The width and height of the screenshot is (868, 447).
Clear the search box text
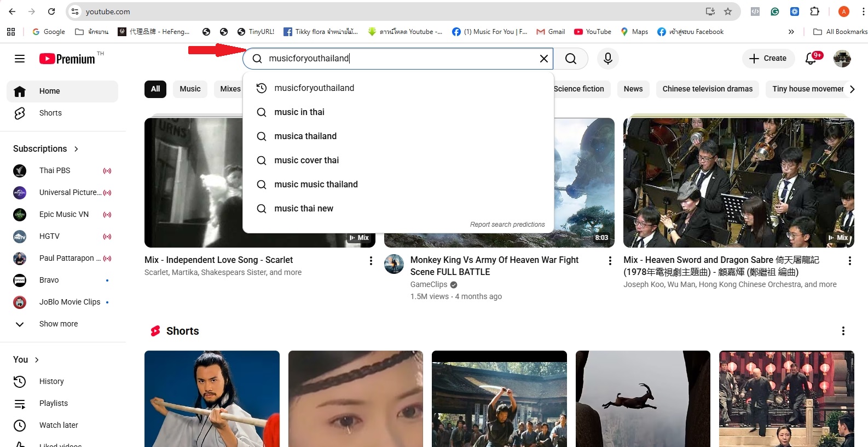543,59
